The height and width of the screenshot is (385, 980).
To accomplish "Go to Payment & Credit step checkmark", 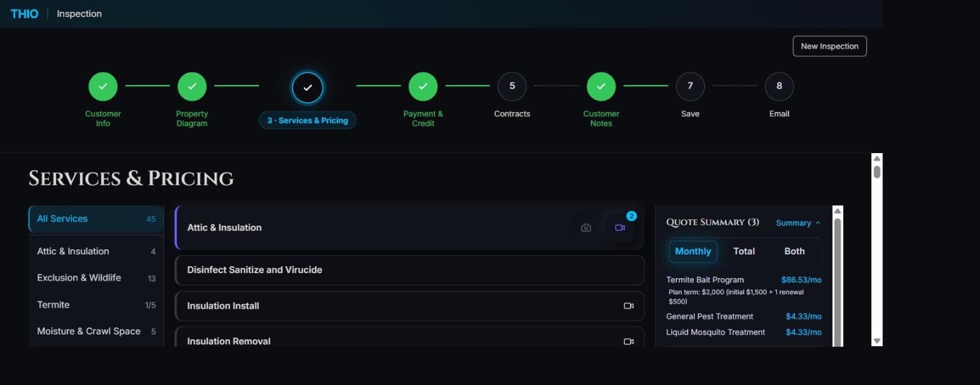I will point(423,86).
